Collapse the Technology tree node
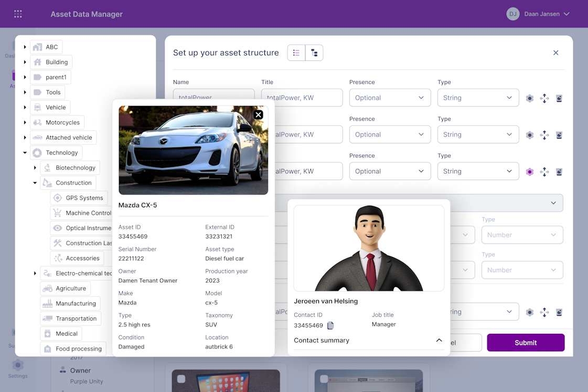 [25, 153]
